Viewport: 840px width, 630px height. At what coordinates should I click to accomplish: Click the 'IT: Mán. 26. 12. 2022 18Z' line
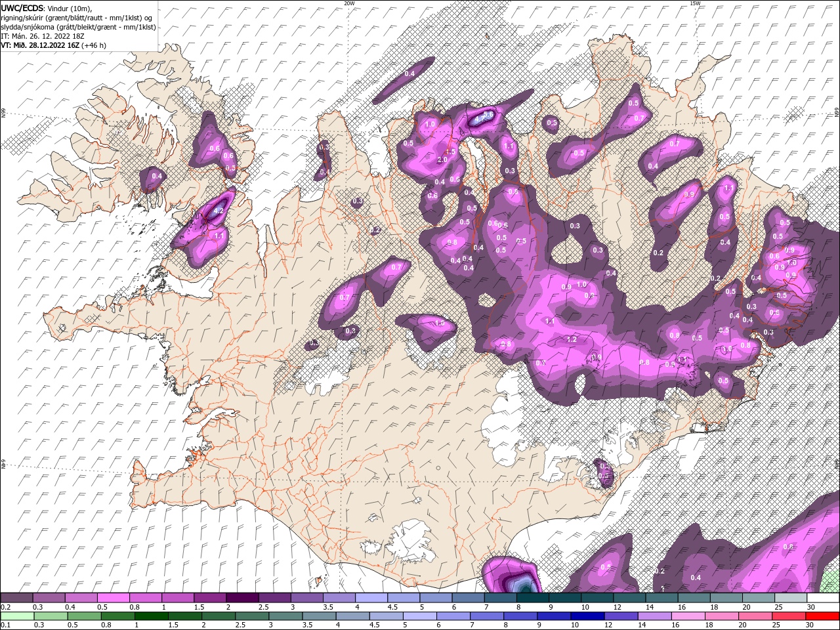(x=42, y=36)
